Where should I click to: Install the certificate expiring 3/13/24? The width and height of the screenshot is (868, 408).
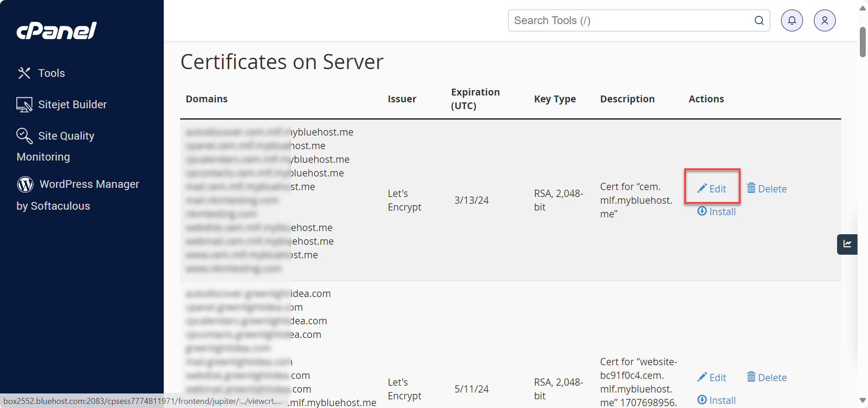717,212
